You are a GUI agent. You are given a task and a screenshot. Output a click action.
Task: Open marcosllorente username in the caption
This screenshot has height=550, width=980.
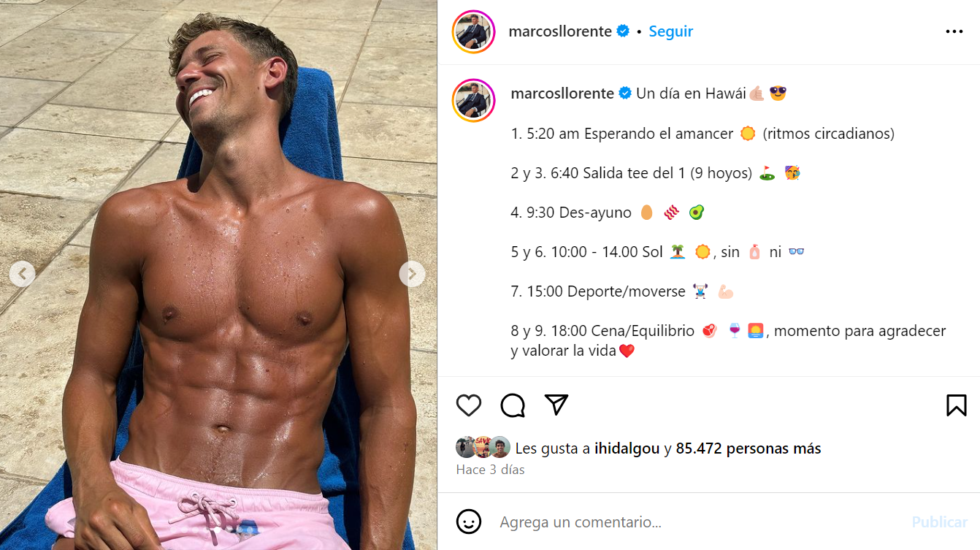pyautogui.click(x=563, y=93)
